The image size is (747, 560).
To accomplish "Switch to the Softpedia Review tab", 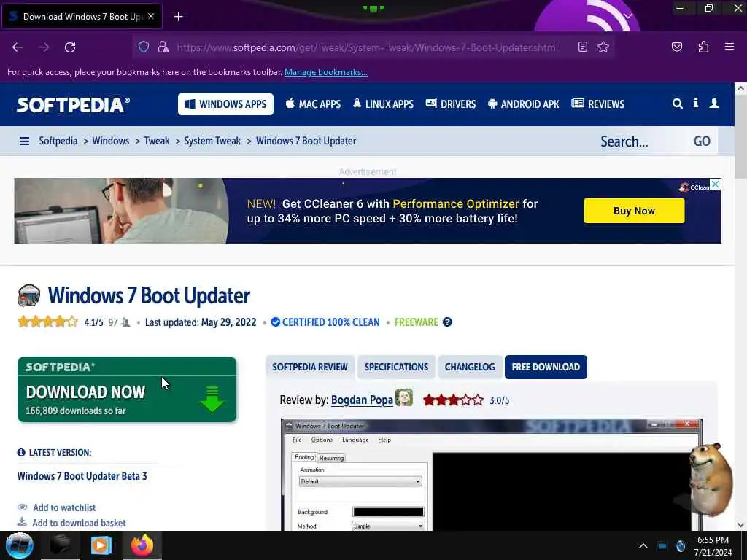I will tap(310, 367).
